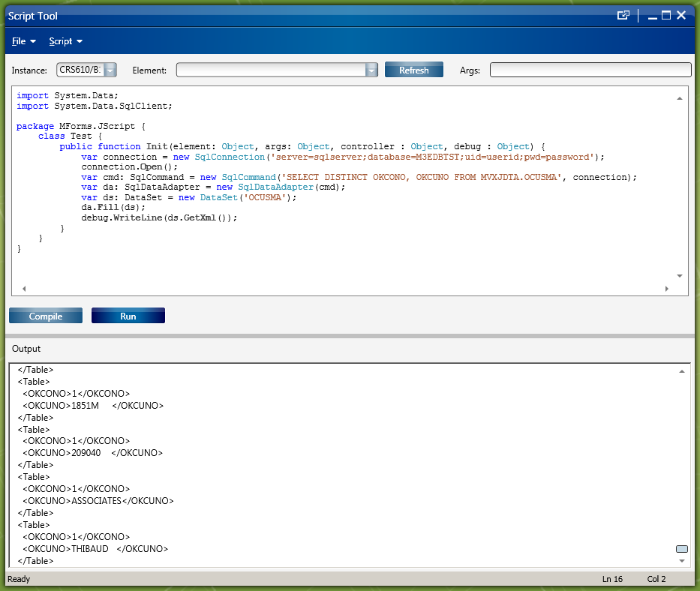700x591 pixels.
Task: Click the Output panel scroll down arrow
Action: coord(681,560)
